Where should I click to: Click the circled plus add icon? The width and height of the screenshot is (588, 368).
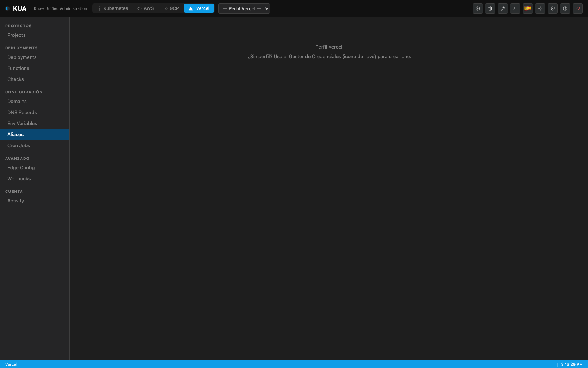(x=478, y=8)
